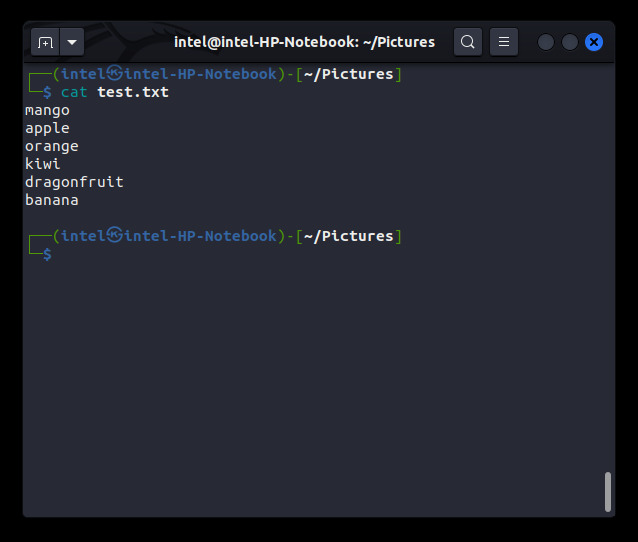Click the empty prompt's dollar sign
Viewport: 638px width, 542px height.
(x=47, y=254)
